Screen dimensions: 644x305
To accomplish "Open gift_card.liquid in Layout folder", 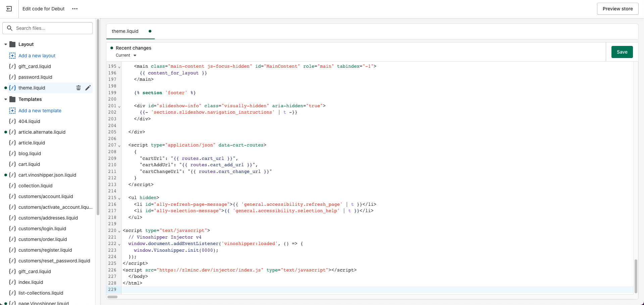I will pos(35,66).
